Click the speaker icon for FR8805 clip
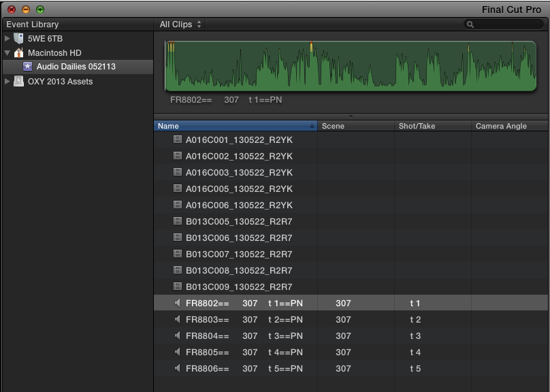The width and height of the screenshot is (550, 392). point(178,352)
